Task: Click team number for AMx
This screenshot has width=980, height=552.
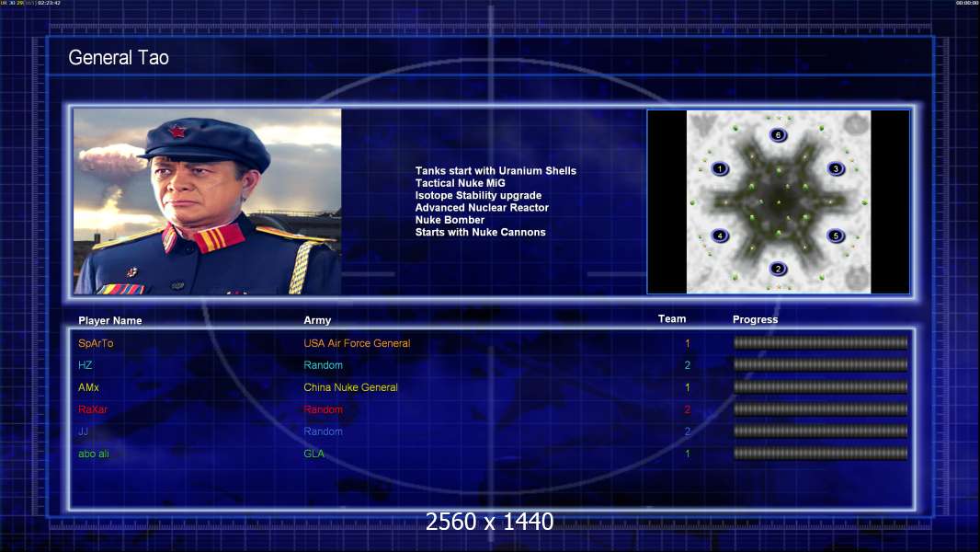Action: coord(688,387)
